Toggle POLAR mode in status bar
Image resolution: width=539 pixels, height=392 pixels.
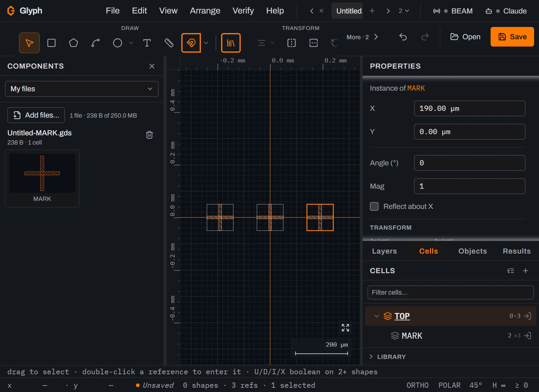point(450,385)
